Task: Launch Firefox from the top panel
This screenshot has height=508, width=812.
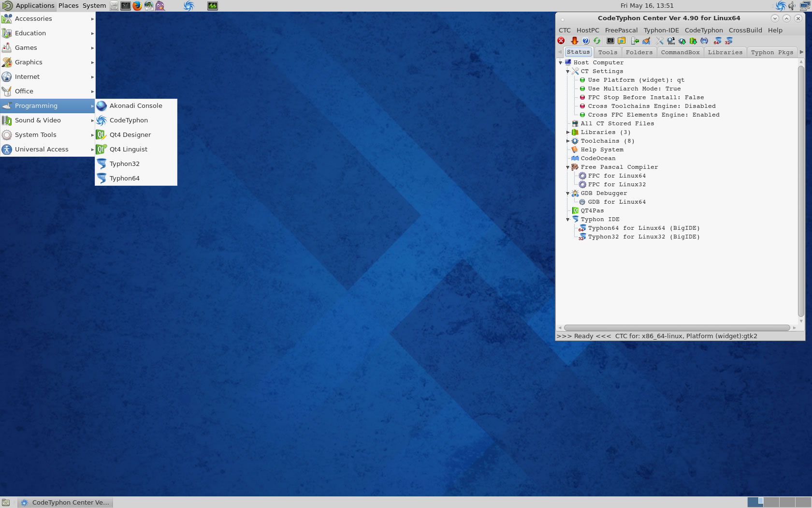Action: coord(137,6)
